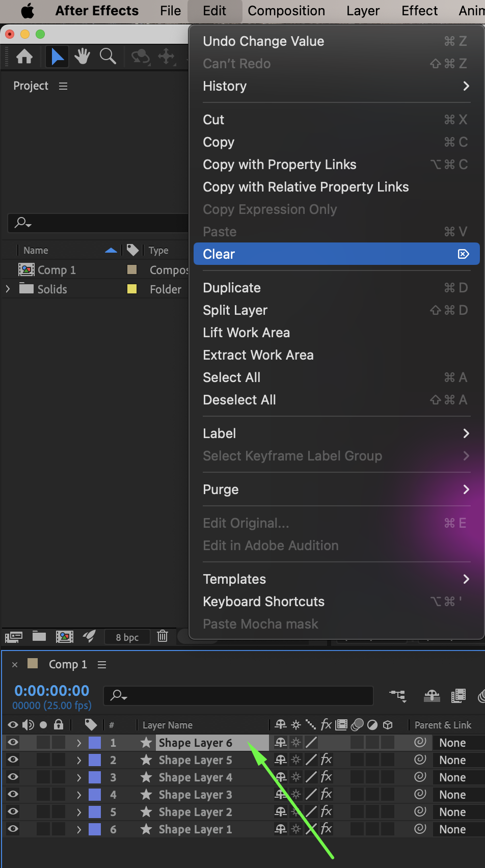Click label color swatch of Shape Layer 6
The width and height of the screenshot is (485, 868).
click(x=95, y=743)
